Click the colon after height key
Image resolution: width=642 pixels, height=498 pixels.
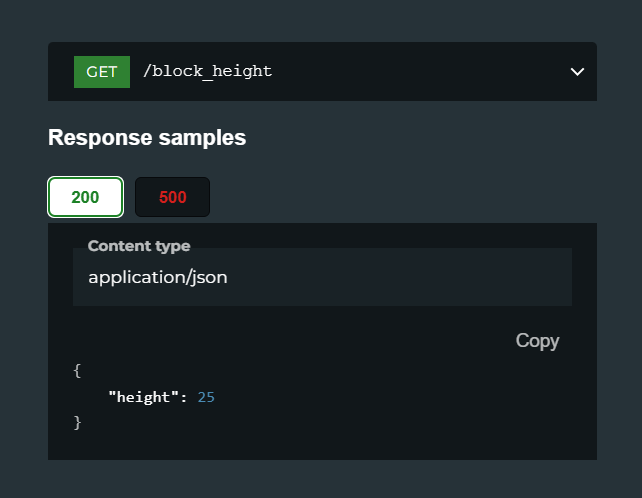tap(183, 398)
